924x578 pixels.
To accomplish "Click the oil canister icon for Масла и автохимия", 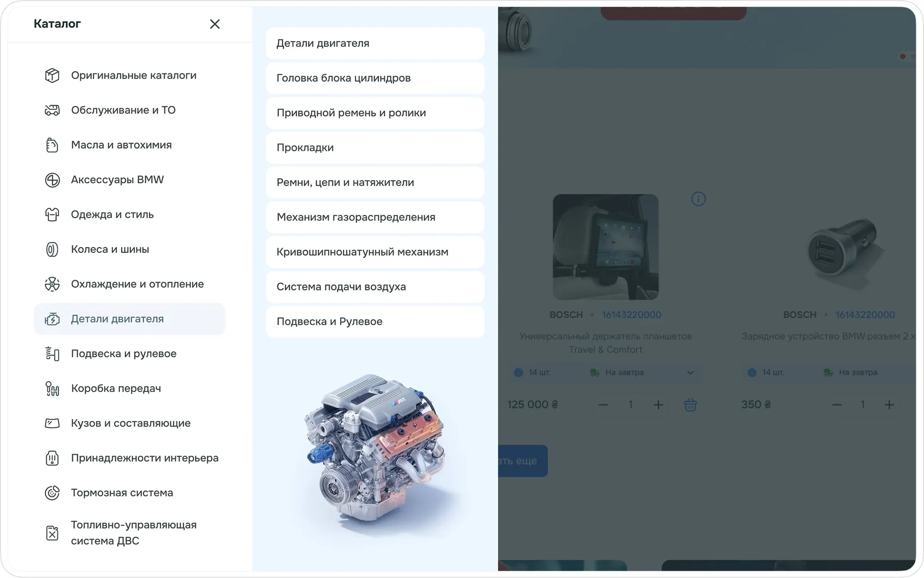I will [52, 145].
